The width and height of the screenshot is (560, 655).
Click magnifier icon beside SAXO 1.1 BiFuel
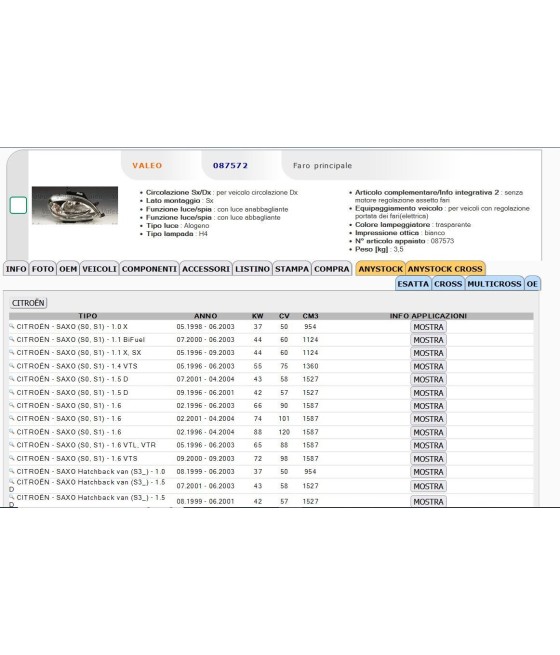(x=12, y=339)
